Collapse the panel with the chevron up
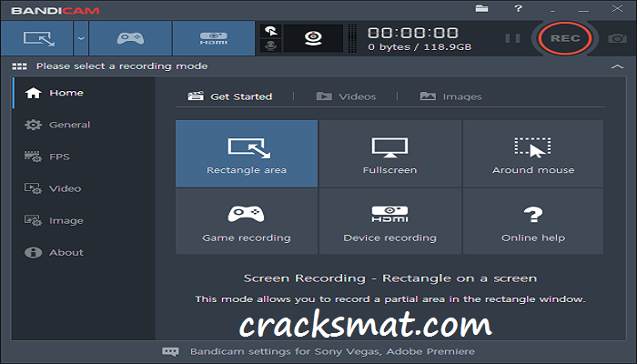637x364 pixels. [617, 66]
